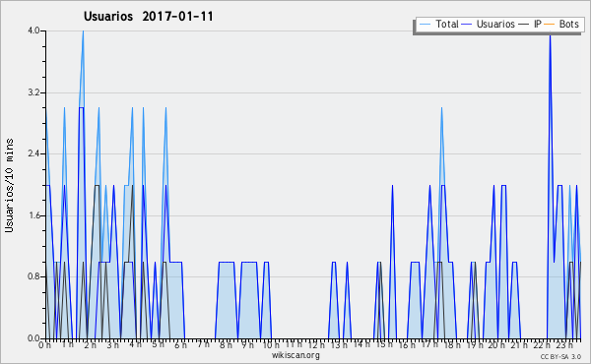Click the '2.4' y-axis value

pos(33,153)
